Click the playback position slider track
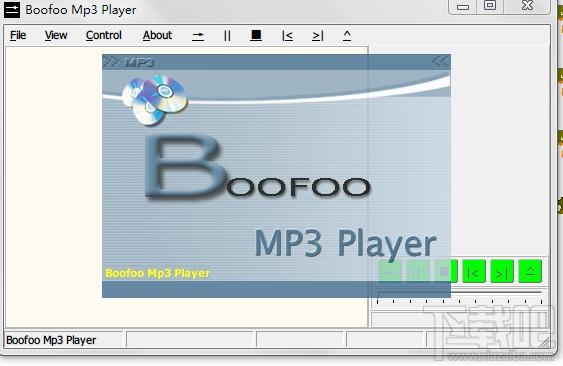Image resolution: width=563 pixels, height=366 pixels. click(x=459, y=293)
